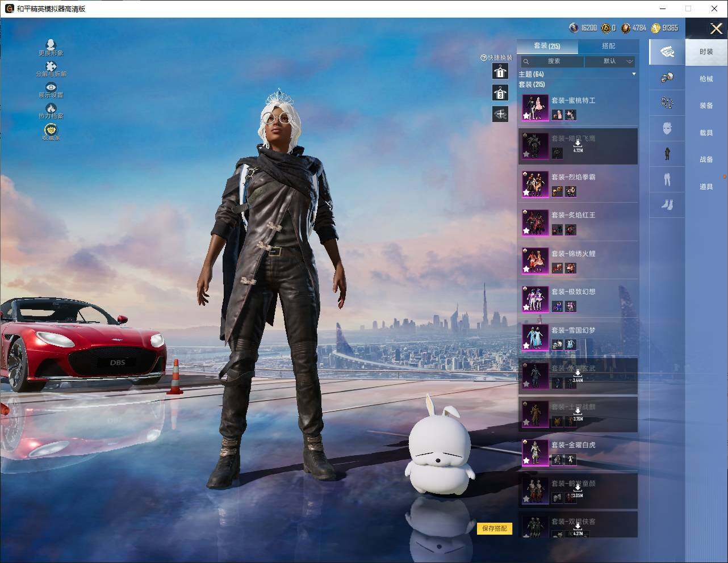This screenshot has height=563, width=728.
Task: Open the 热力档案 flame icon
Action: pyautogui.click(x=51, y=108)
